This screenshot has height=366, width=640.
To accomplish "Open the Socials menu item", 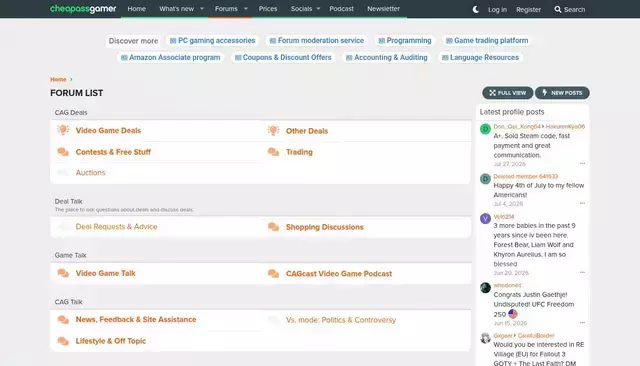I will pos(301,9).
